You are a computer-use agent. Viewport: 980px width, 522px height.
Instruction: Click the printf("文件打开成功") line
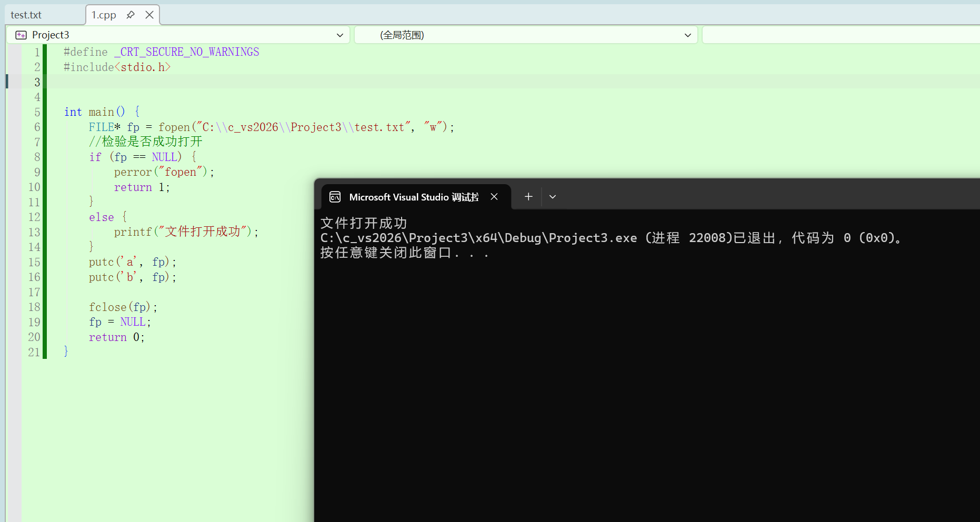(186, 232)
